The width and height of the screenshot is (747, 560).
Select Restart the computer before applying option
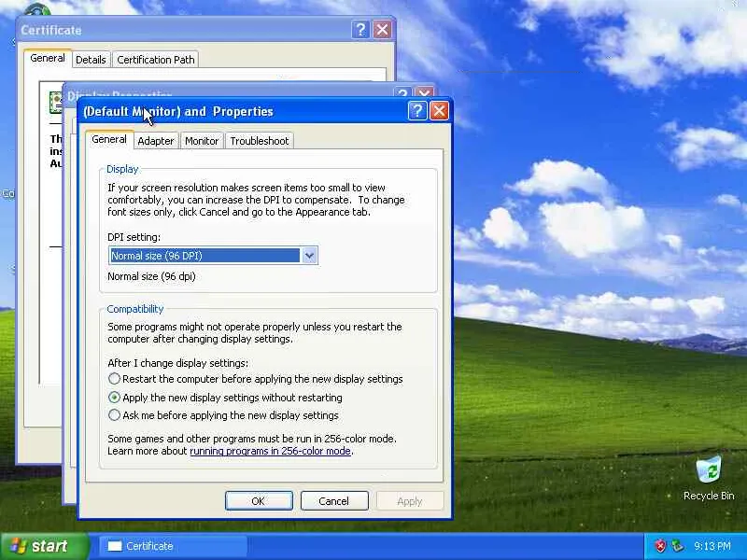(255, 379)
